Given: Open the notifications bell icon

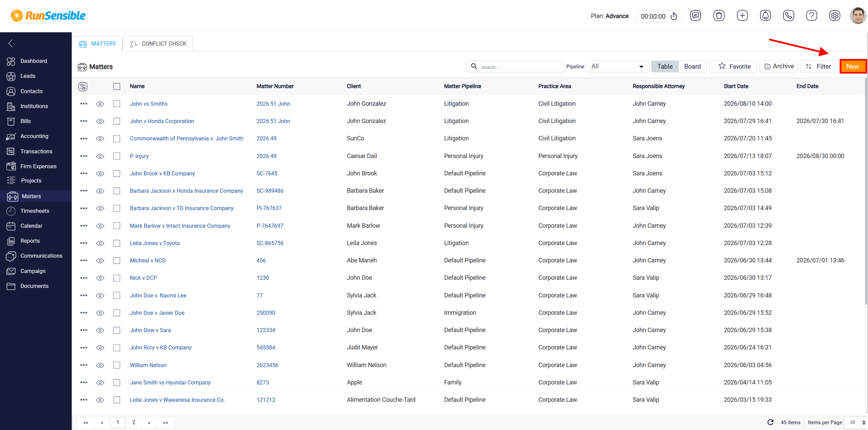Looking at the screenshot, I should (x=765, y=16).
